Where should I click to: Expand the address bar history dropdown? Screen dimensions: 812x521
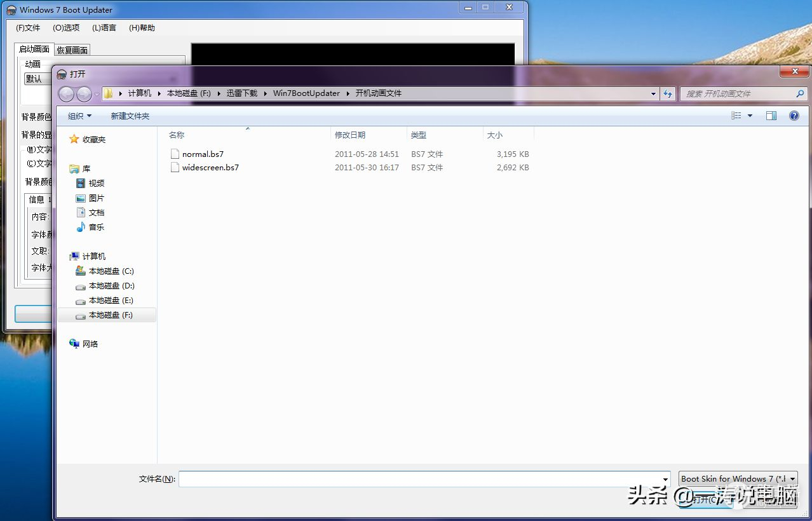coord(653,94)
